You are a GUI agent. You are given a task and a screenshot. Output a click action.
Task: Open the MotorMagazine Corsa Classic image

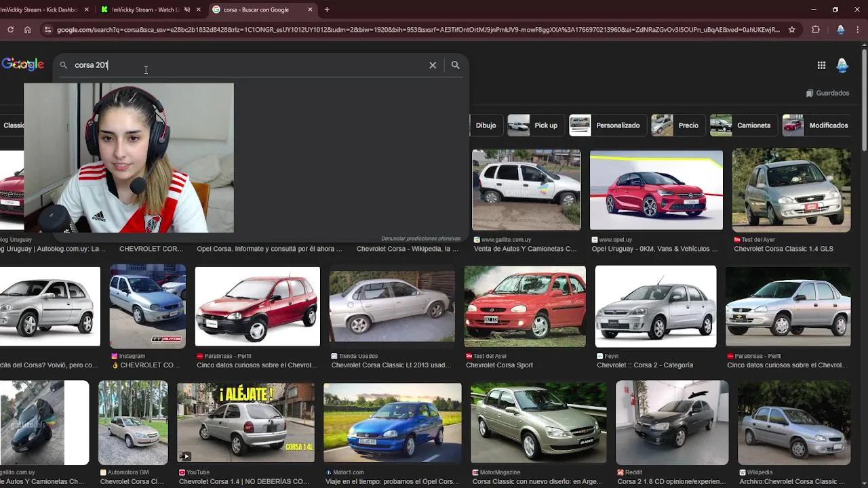tap(538, 423)
